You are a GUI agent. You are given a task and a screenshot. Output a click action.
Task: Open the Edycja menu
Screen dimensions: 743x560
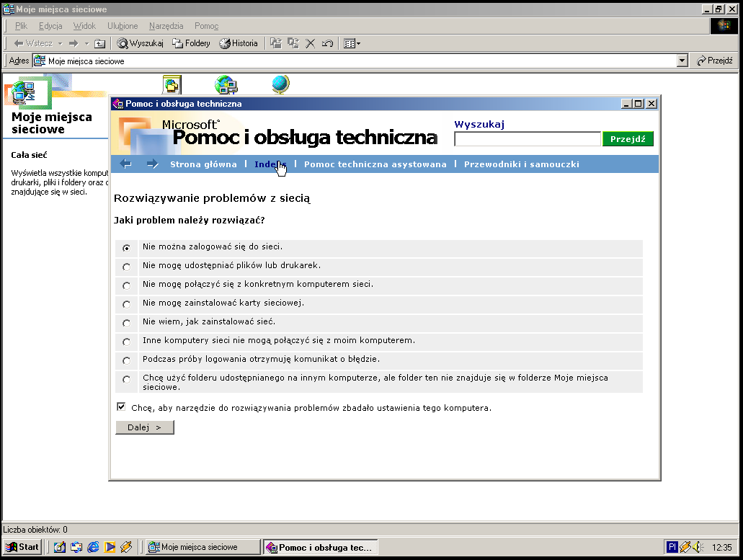pyautogui.click(x=50, y=26)
